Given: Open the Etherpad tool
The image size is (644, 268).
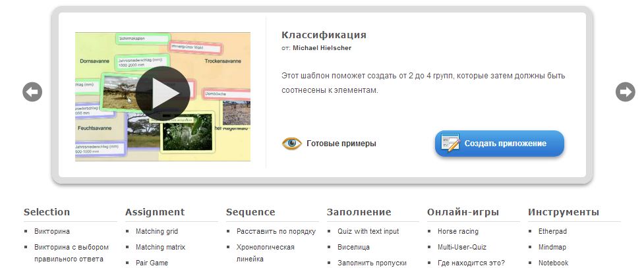Looking at the screenshot, I should click(552, 232).
